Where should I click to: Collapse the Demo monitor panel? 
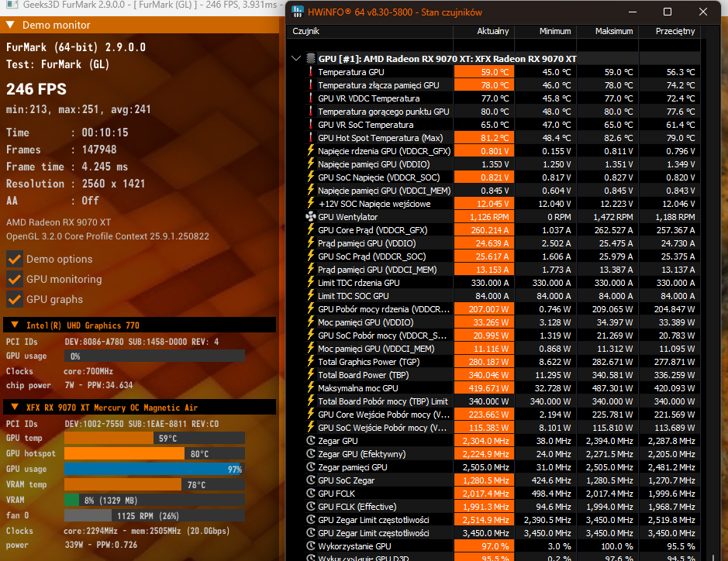point(11,26)
